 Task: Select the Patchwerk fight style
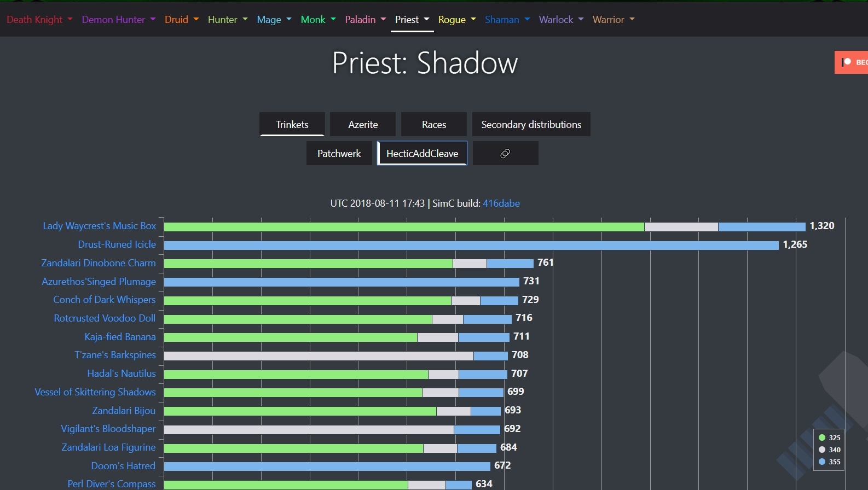coord(339,153)
